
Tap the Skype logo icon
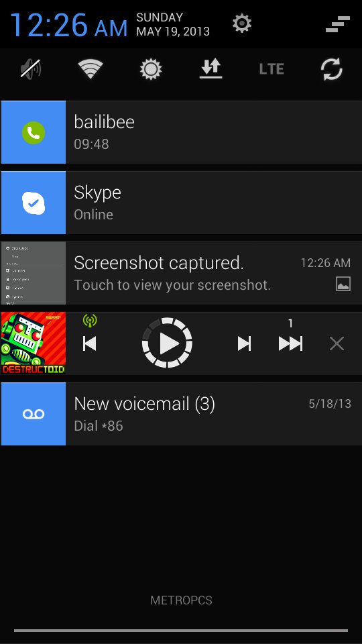click(x=34, y=203)
